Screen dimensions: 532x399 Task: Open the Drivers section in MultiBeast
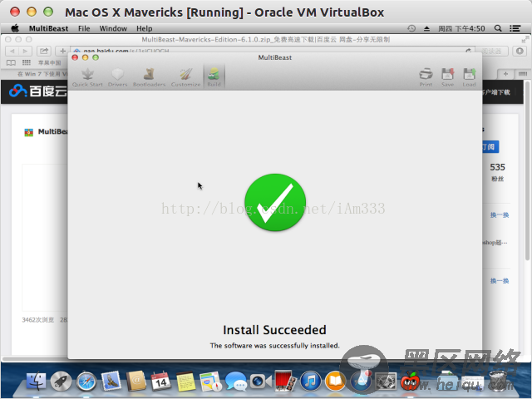tap(117, 77)
